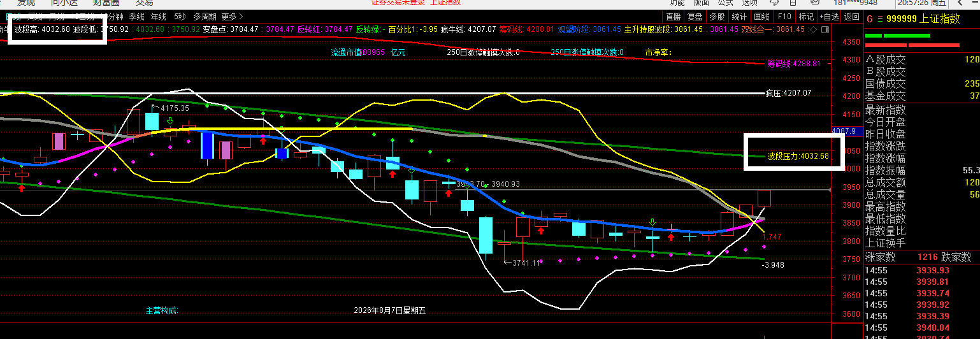Click the 双线合一 indicator value
Screen dimensions: 980x339
[x=774, y=29]
